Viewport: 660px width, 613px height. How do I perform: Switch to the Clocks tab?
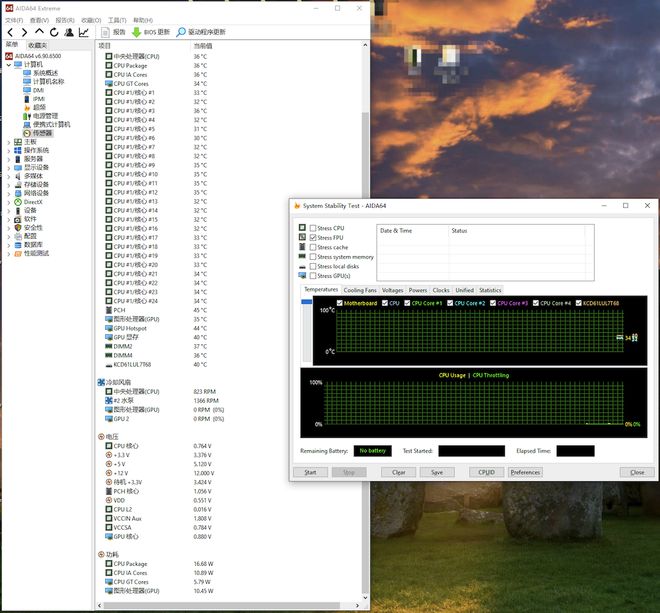(441, 290)
